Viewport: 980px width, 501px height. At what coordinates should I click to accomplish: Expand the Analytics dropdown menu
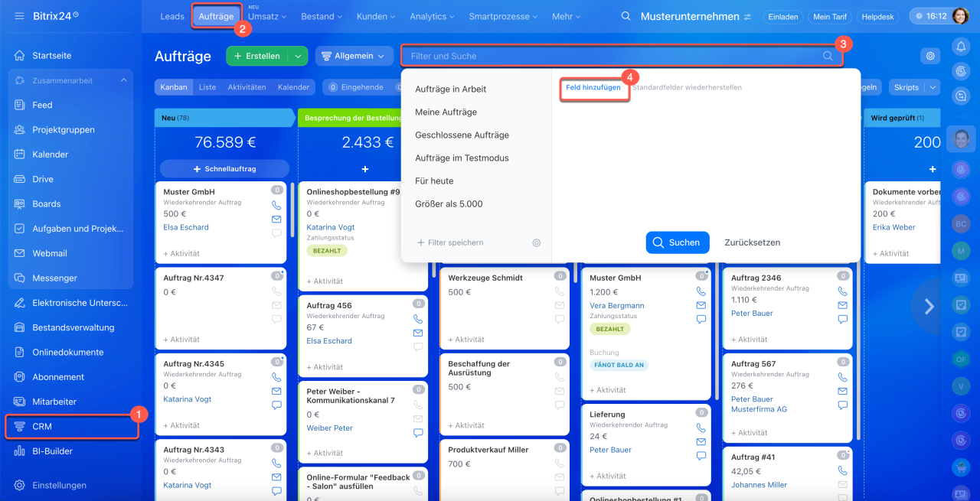pos(433,16)
